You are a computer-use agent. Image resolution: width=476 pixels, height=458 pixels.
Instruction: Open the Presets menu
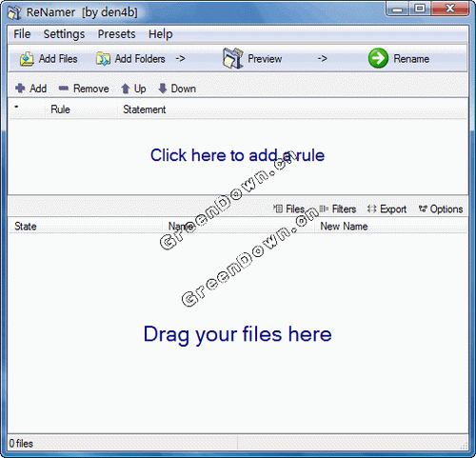116,34
